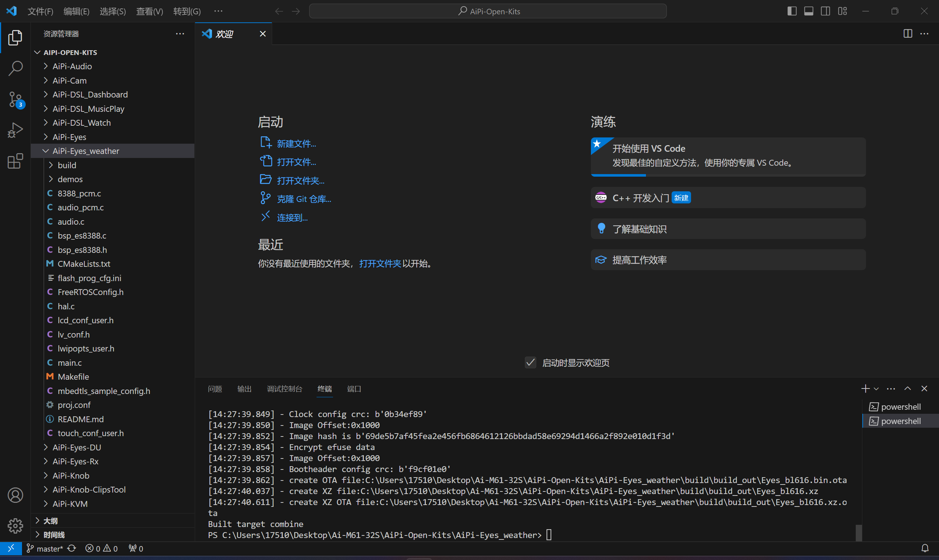
Task: Create a new terminal with plus icon
Action: (x=865, y=388)
